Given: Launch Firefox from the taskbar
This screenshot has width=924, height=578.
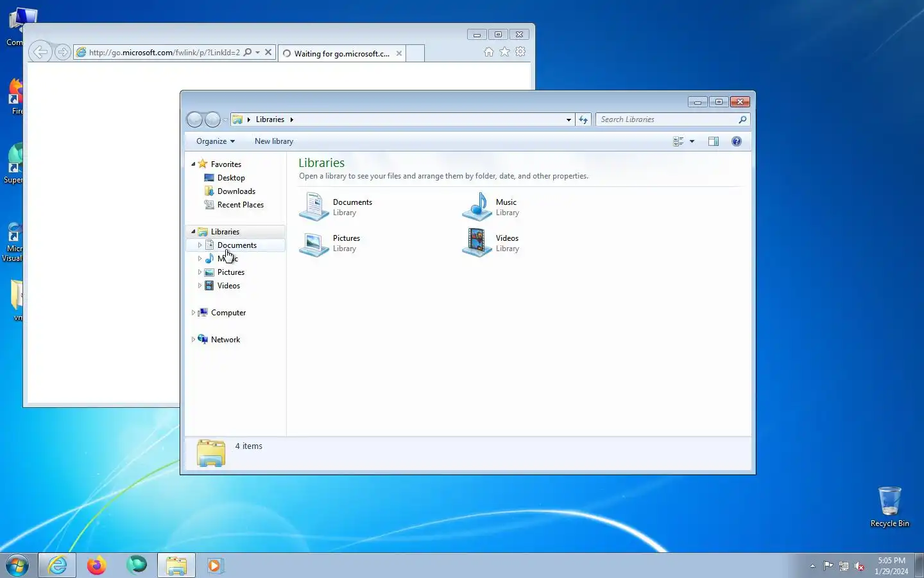Looking at the screenshot, I should pyautogui.click(x=97, y=566).
